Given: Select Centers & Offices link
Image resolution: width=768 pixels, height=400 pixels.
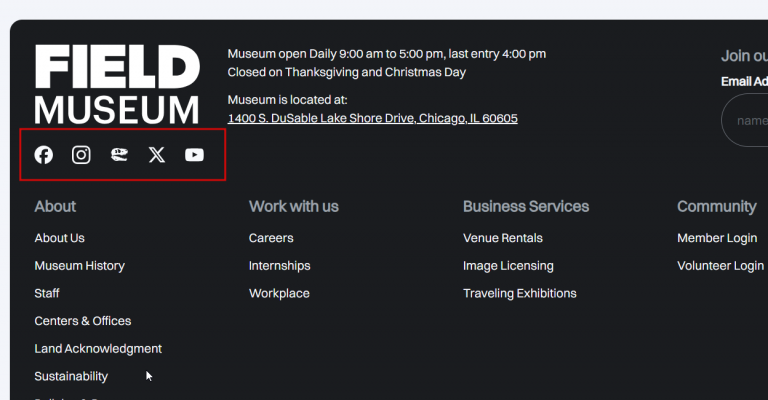Looking at the screenshot, I should (82, 321).
